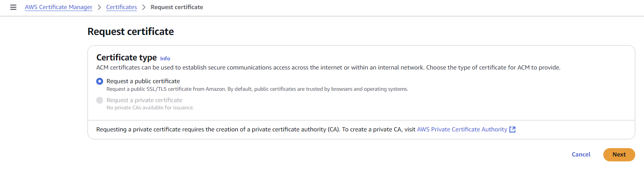Select the private certificate radio circle
644x169 pixels.
tap(100, 100)
